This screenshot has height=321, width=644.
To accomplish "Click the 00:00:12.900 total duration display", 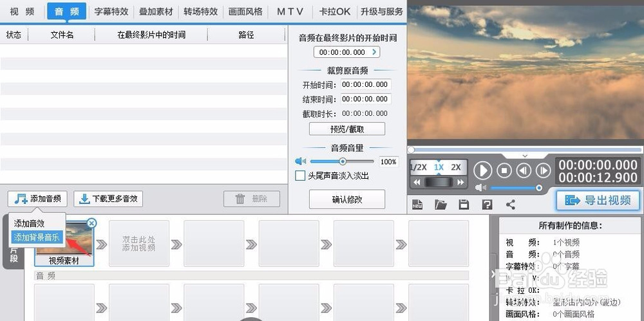I will 598,178.
